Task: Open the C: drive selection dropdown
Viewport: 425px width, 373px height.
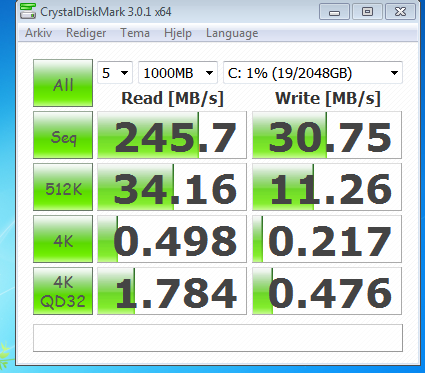Action: click(x=313, y=73)
